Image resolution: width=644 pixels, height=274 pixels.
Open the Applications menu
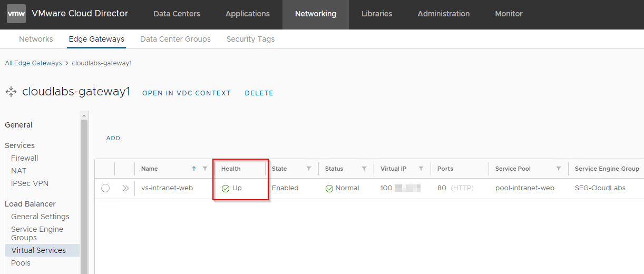click(x=248, y=14)
